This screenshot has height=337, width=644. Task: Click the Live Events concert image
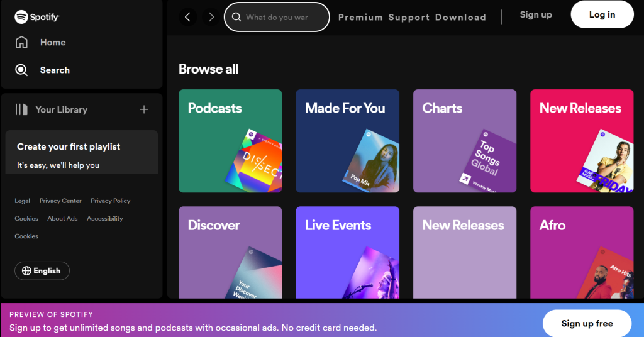(x=372, y=273)
